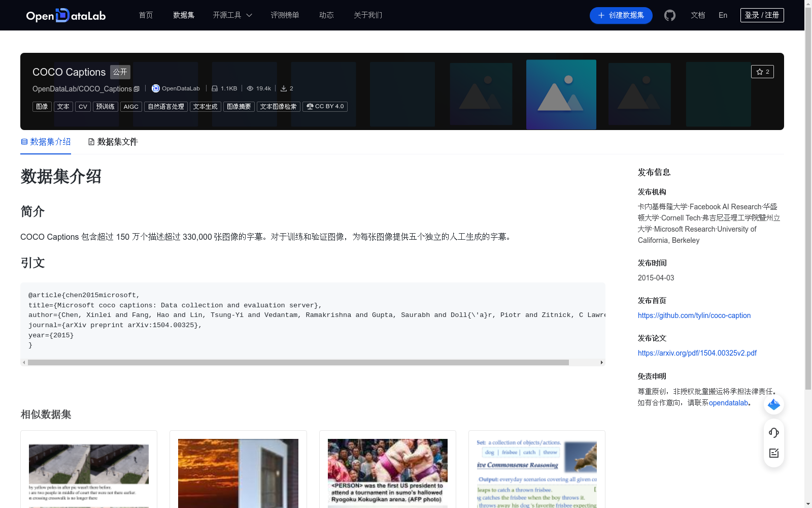Viewport: 812px width, 508px height.
Task: Click the 创建数据集 button
Action: (621, 15)
